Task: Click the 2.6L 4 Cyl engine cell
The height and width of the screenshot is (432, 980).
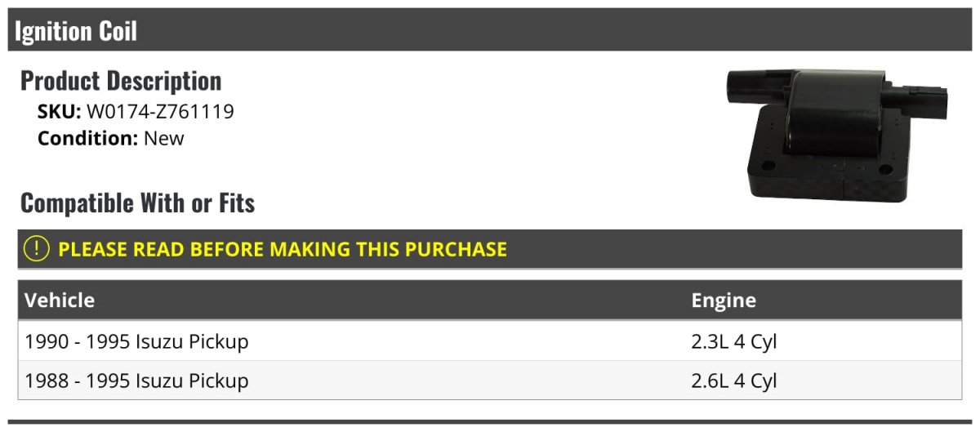Action: tap(733, 381)
